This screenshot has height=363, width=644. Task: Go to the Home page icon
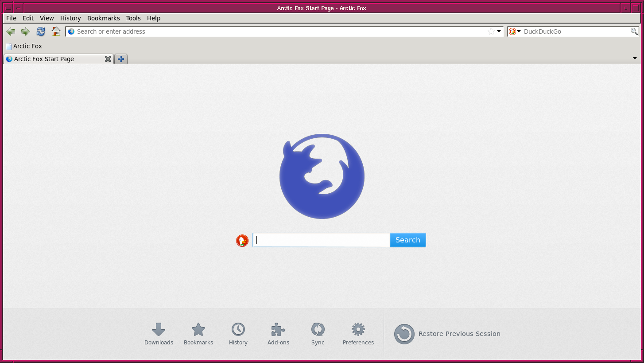click(x=56, y=31)
